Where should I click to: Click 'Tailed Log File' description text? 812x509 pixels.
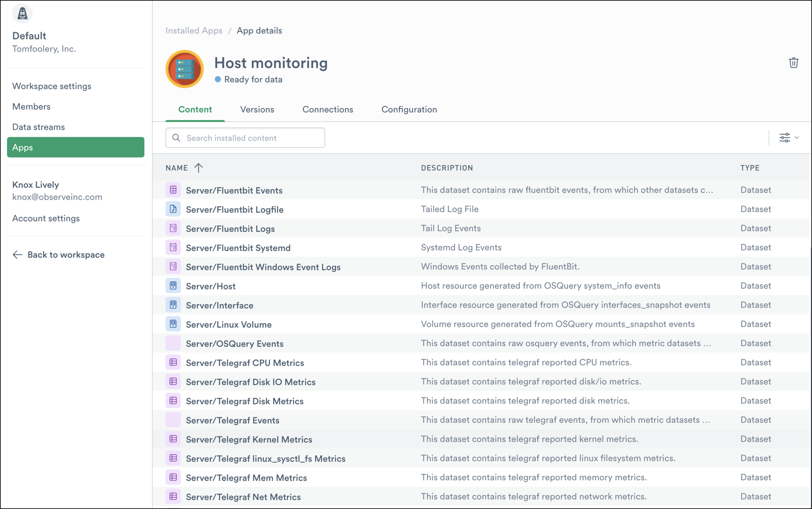click(x=450, y=209)
